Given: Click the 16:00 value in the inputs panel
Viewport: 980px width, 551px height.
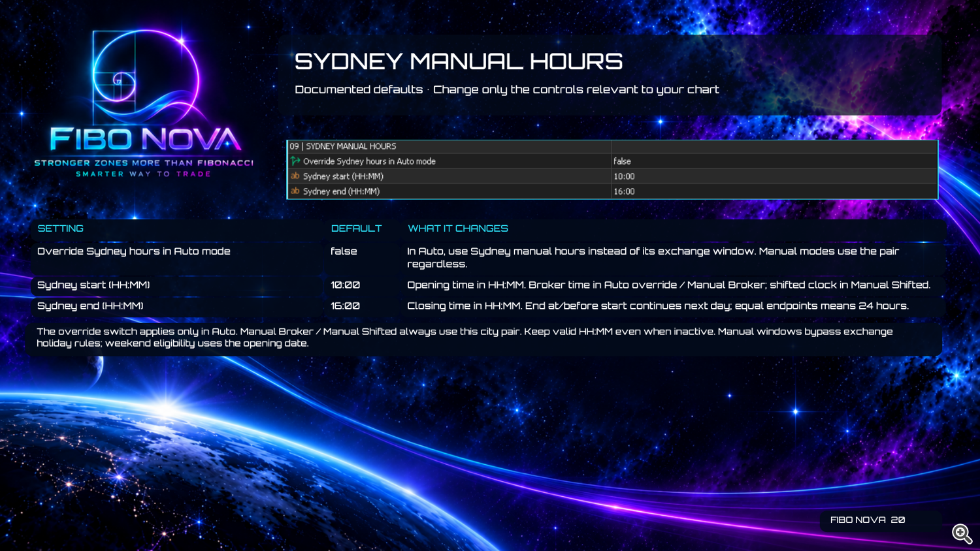Looking at the screenshot, I should (624, 191).
